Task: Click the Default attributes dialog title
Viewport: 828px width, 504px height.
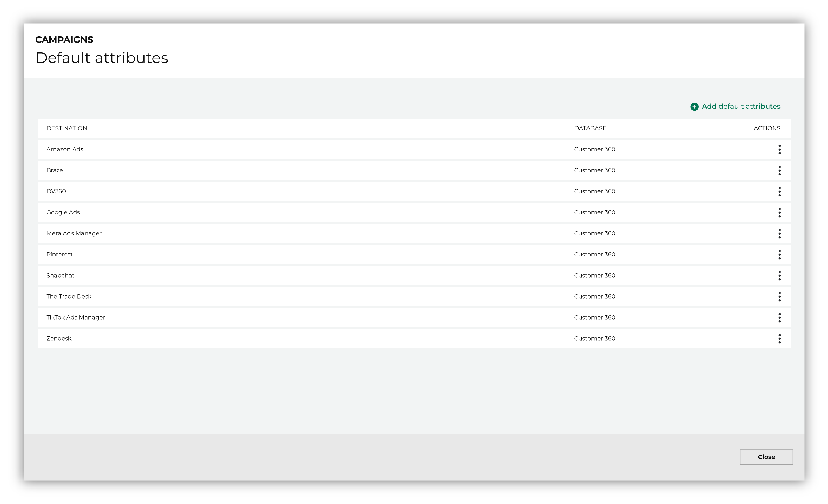Action: pyautogui.click(x=102, y=58)
